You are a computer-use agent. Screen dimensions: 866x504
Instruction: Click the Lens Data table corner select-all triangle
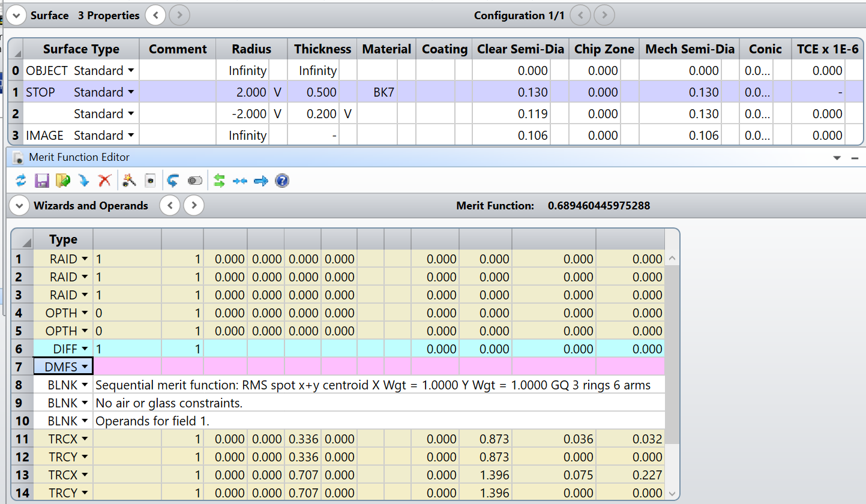tap(14, 49)
